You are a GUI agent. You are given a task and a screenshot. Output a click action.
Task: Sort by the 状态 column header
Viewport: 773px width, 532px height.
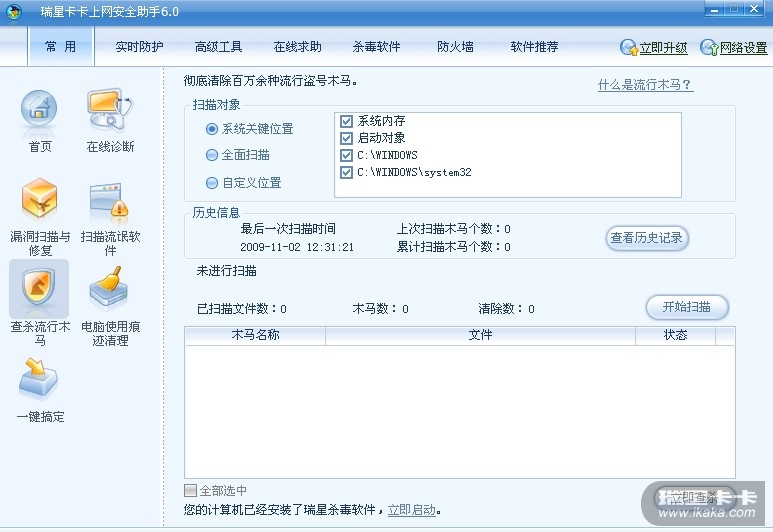[x=675, y=335]
